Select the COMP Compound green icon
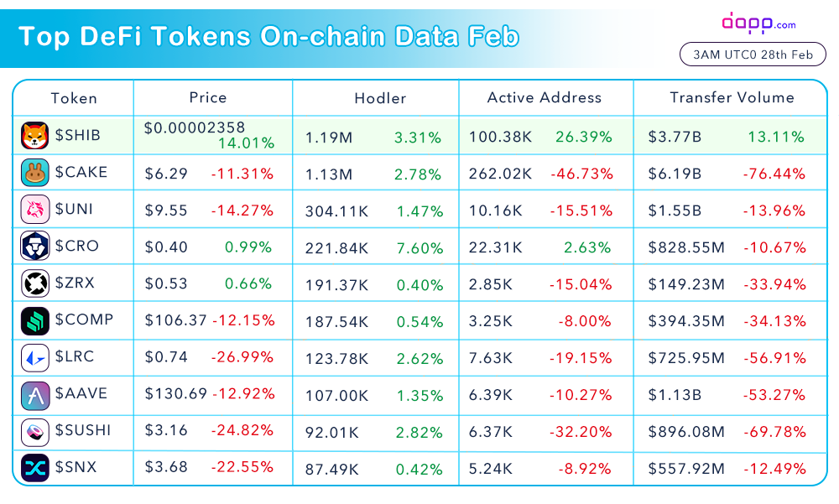The height and width of the screenshot is (504, 839). (x=34, y=320)
